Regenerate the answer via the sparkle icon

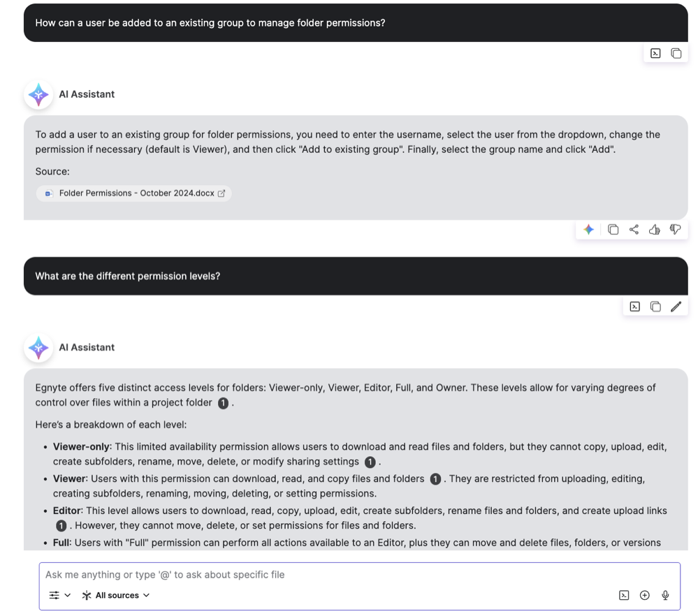coord(588,229)
